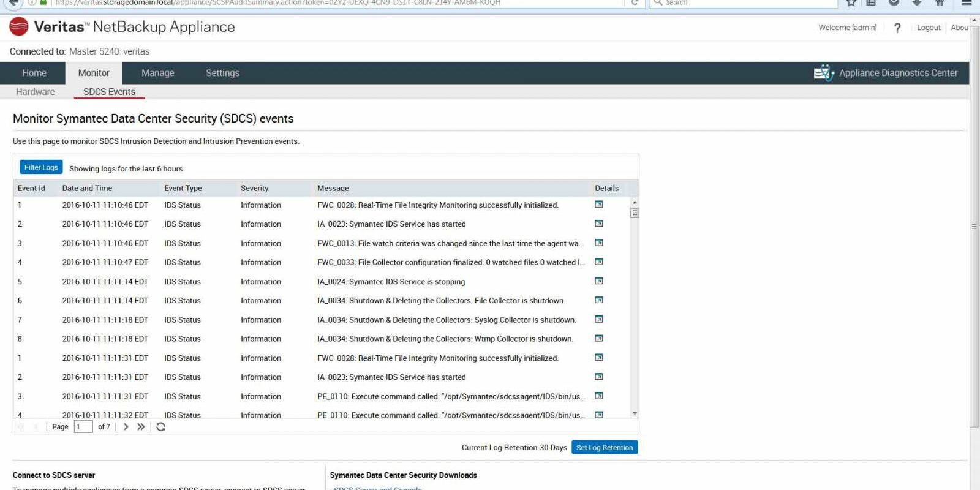Screen dimensions: 980x490
Task: Sort by Date and Time column header
Action: [x=87, y=188]
